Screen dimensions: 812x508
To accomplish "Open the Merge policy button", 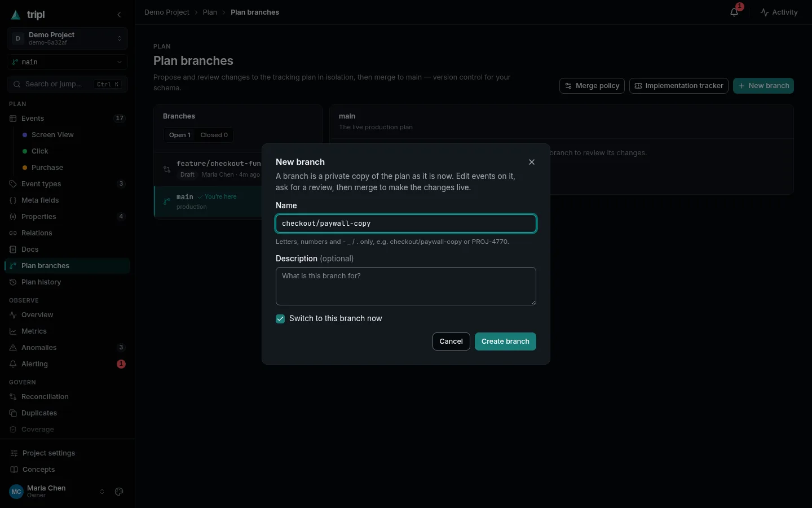I will 592,86.
